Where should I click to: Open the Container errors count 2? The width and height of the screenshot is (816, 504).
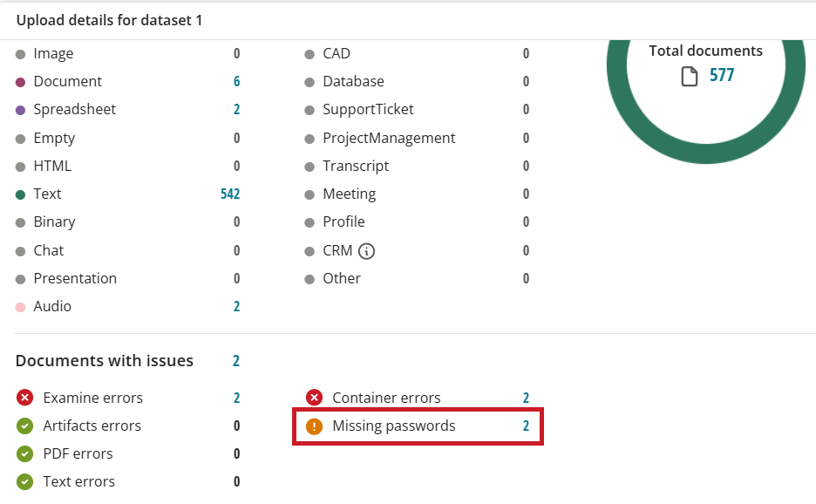coord(526,398)
